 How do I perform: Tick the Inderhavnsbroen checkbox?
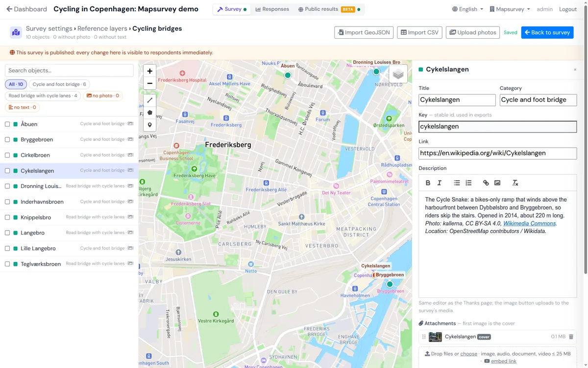7,202
